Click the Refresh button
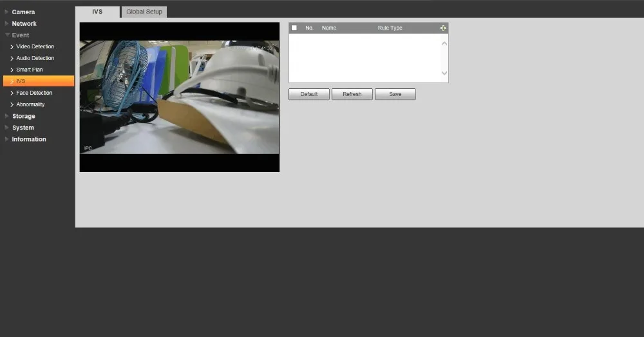 coord(352,94)
